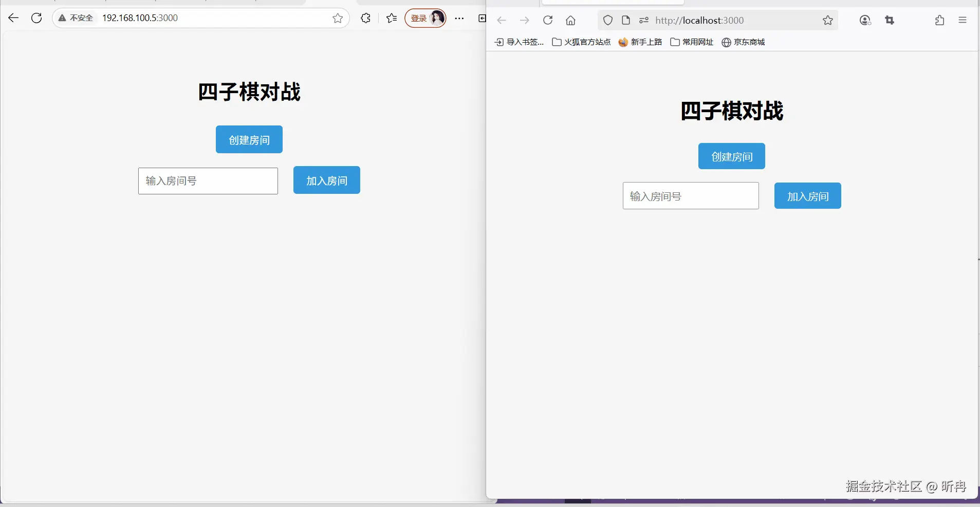The width and height of the screenshot is (980, 507).
Task: Join a room with 加入房间 in Firefox
Action: (808, 196)
